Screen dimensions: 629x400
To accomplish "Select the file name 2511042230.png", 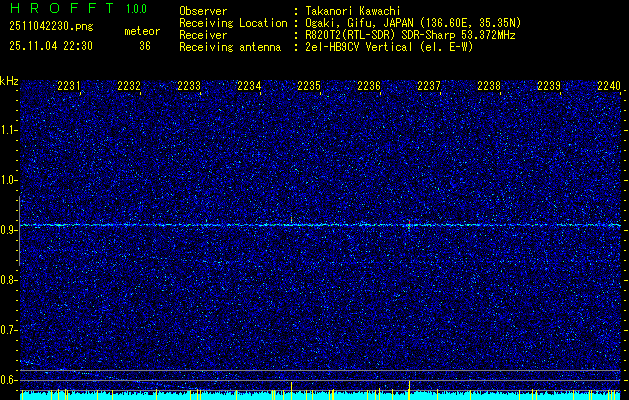I will pos(51,26).
